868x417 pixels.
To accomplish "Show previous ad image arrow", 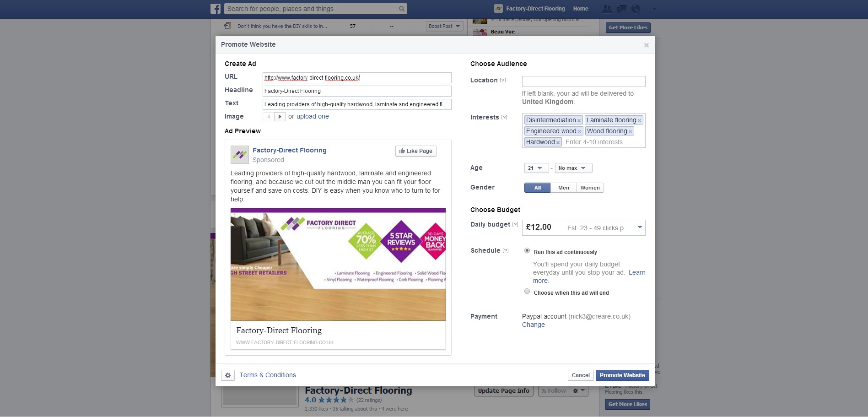I will [269, 117].
